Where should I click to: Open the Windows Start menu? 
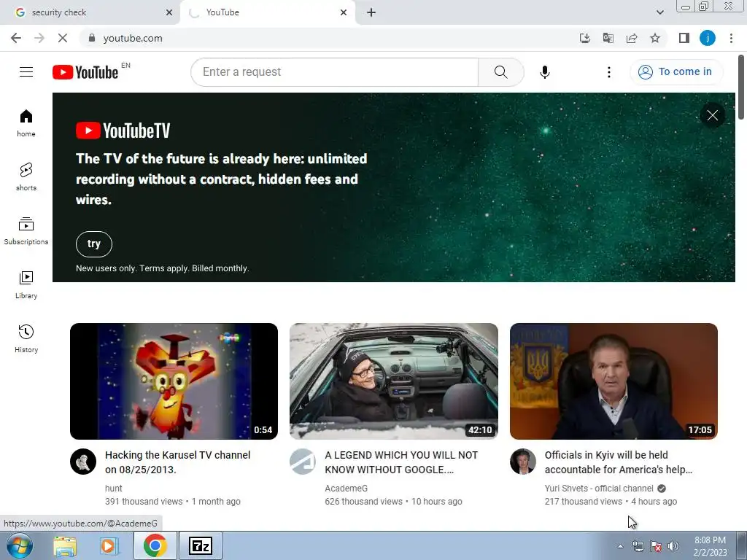[x=19, y=545]
